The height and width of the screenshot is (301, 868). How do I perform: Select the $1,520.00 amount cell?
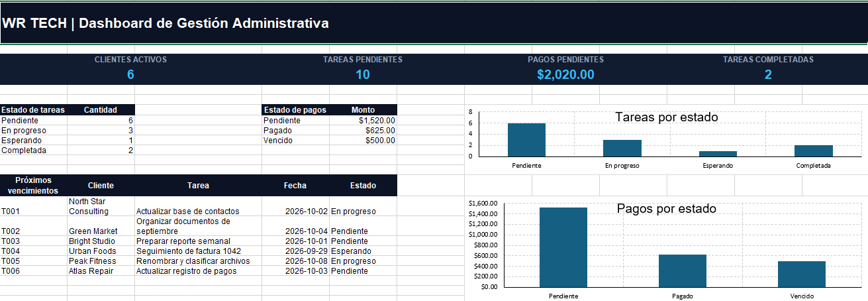point(363,120)
